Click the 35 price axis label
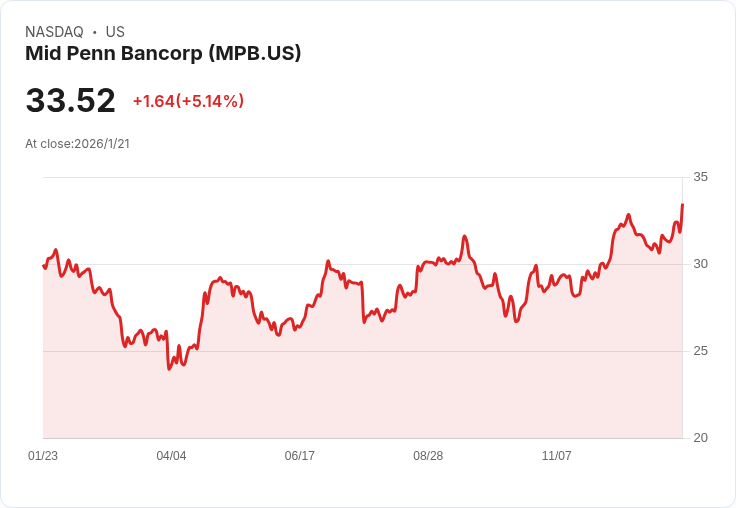The image size is (736, 508). pyautogui.click(x=700, y=177)
